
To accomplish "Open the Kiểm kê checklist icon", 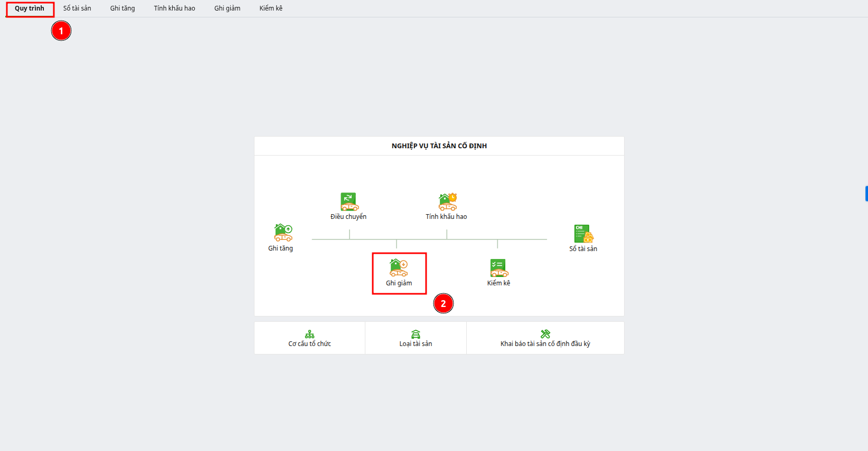I will pos(499,268).
